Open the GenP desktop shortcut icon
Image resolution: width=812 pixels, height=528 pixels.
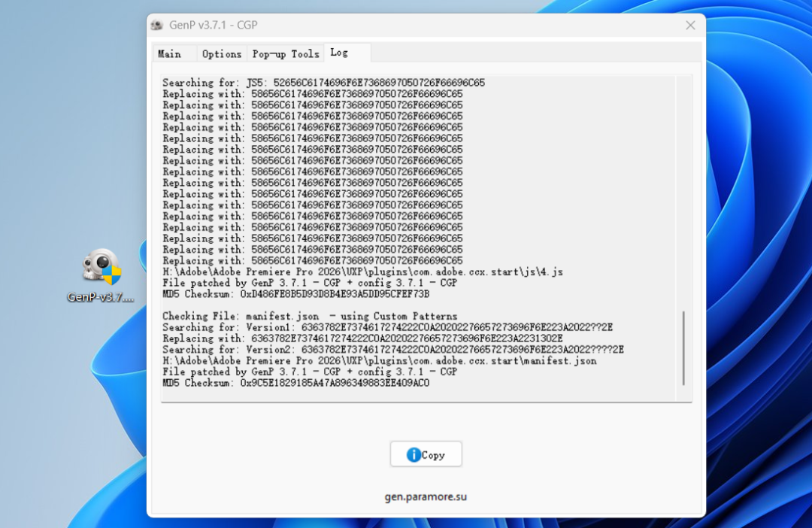click(x=101, y=269)
